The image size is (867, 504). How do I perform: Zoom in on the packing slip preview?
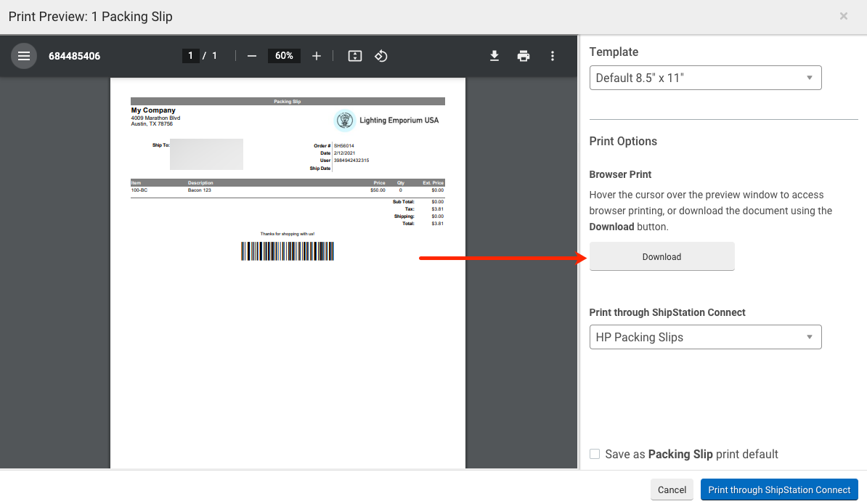[317, 55]
